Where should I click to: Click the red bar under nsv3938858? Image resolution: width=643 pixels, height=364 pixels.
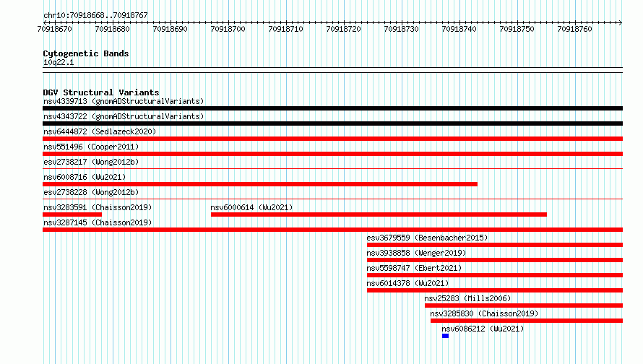point(495,260)
